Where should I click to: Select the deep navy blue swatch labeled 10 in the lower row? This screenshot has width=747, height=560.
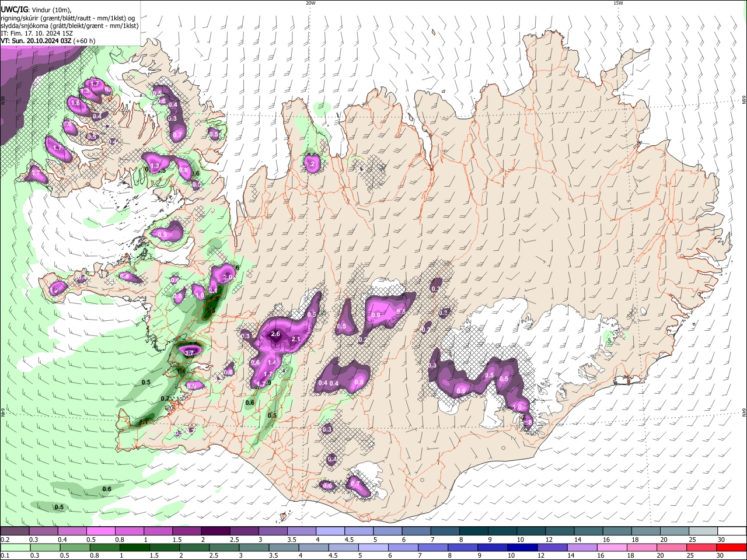(x=523, y=548)
